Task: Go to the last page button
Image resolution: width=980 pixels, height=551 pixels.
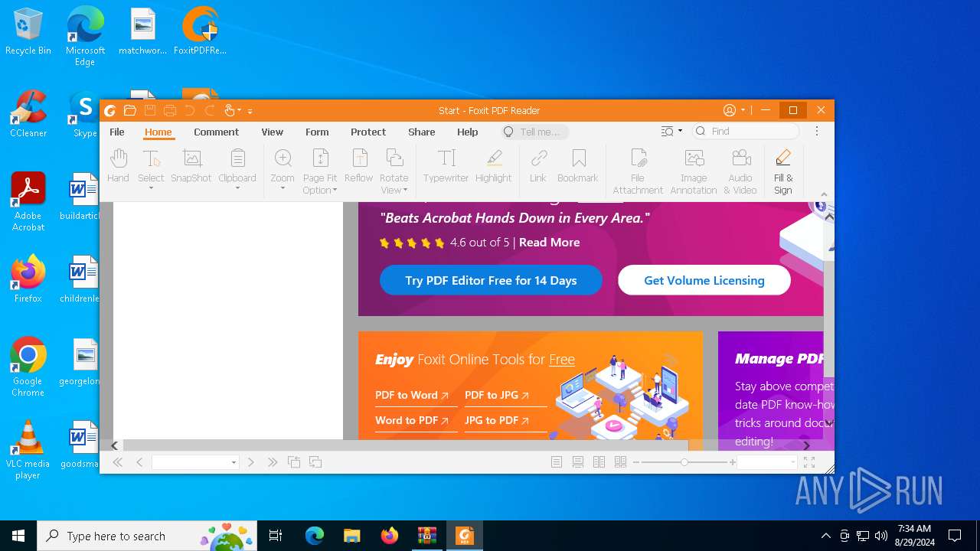Action: coord(273,462)
